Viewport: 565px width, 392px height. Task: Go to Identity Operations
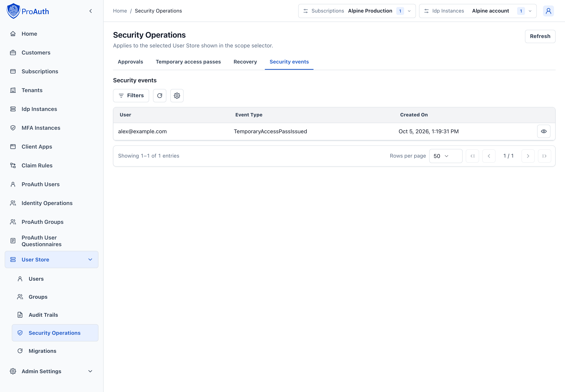pyautogui.click(x=52, y=203)
